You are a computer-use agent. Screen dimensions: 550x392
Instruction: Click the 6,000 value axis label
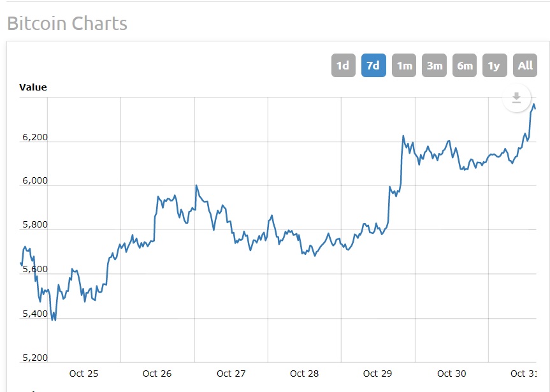point(34,181)
